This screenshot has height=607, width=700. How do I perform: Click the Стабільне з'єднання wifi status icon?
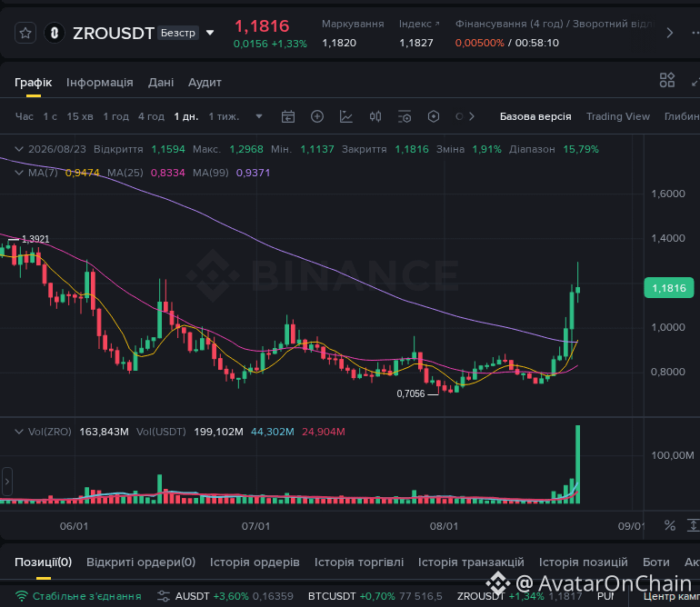tap(21, 596)
